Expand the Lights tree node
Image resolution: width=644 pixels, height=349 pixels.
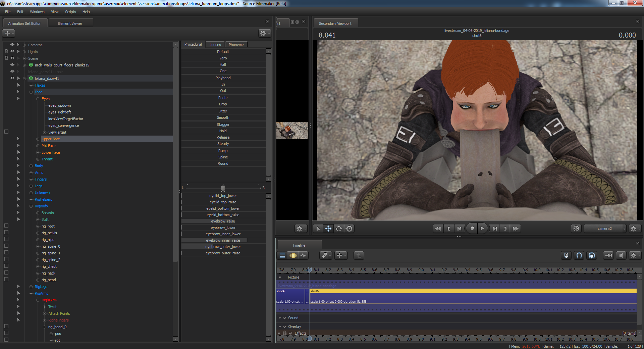click(x=24, y=52)
